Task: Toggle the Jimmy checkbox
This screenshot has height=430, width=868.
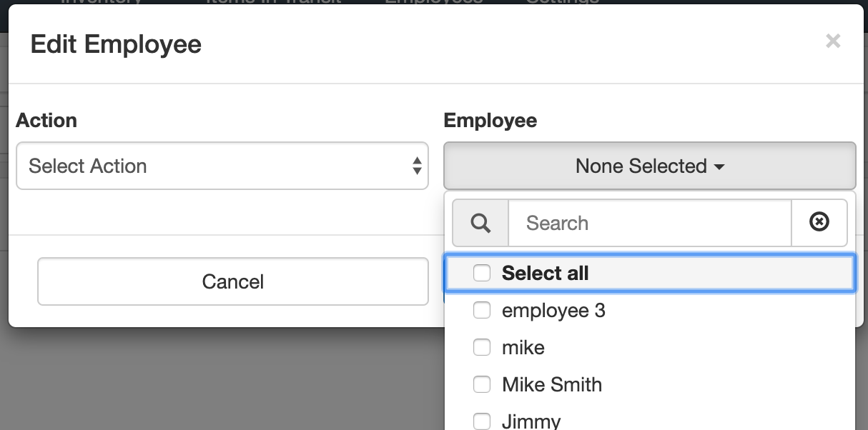Action: (x=482, y=421)
